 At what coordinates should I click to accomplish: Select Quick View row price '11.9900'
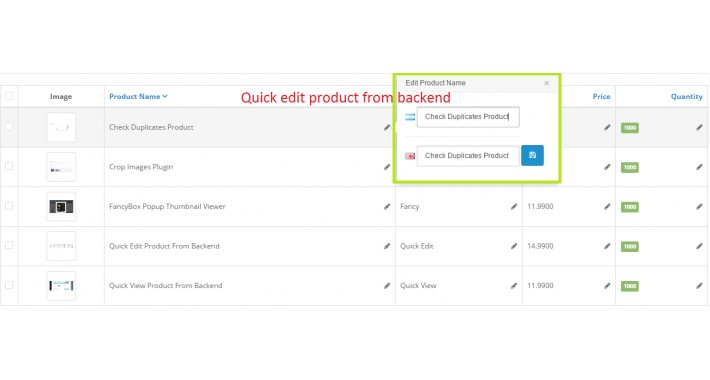click(540, 285)
